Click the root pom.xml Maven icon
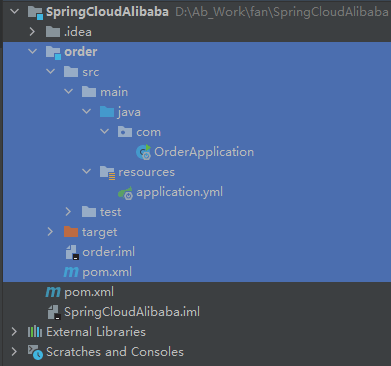The height and width of the screenshot is (366, 391). [x=53, y=292]
